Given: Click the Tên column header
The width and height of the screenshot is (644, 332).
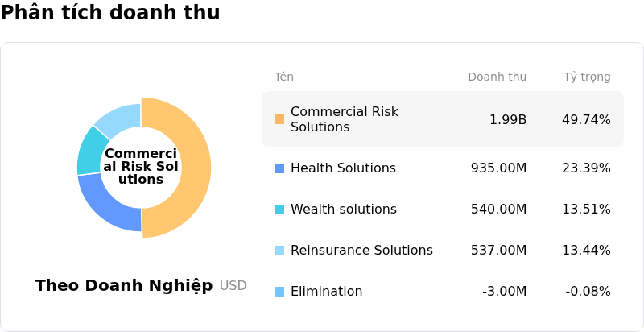Looking at the screenshot, I should point(284,77).
